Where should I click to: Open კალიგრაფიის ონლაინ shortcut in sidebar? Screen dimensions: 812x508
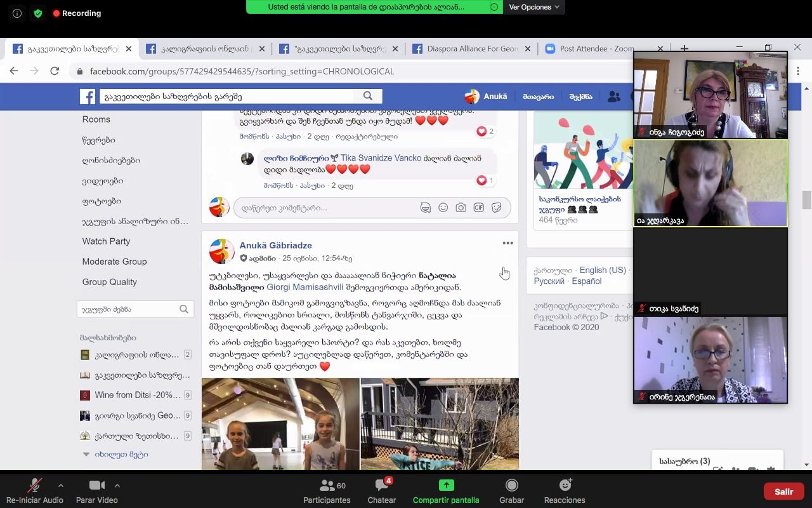(136, 355)
